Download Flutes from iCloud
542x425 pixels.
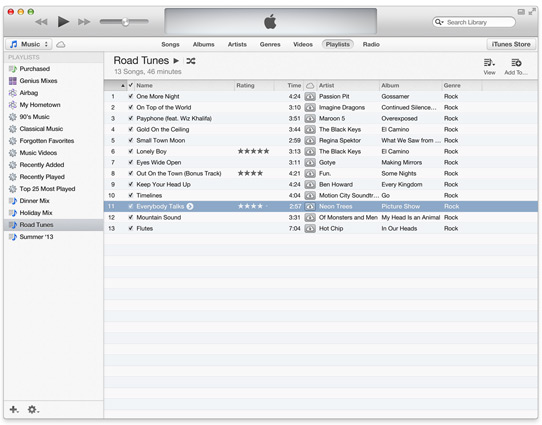[x=310, y=228]
